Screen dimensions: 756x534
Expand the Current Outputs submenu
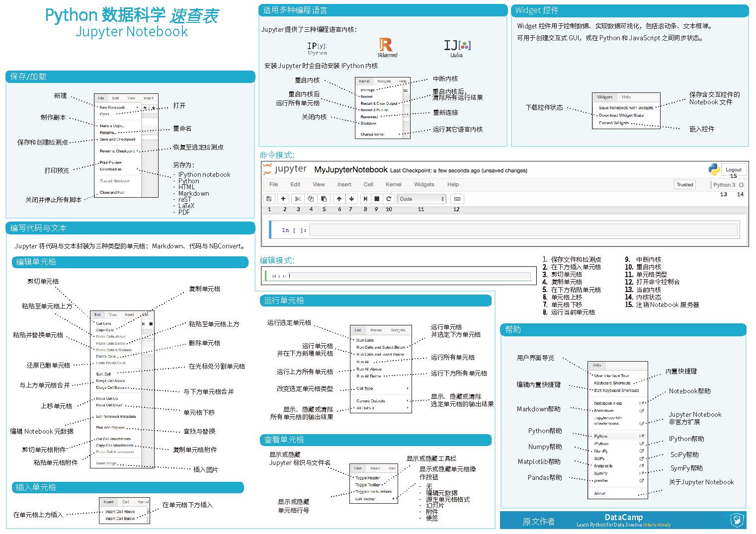pyautogui.click(x=408, y=401)
